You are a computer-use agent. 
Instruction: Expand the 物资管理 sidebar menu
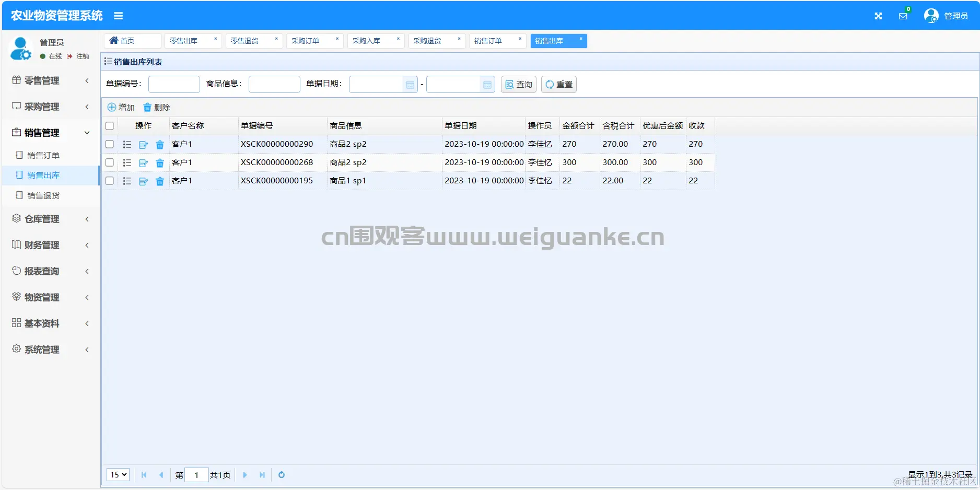pyautogui.click(x=51, y=297)
